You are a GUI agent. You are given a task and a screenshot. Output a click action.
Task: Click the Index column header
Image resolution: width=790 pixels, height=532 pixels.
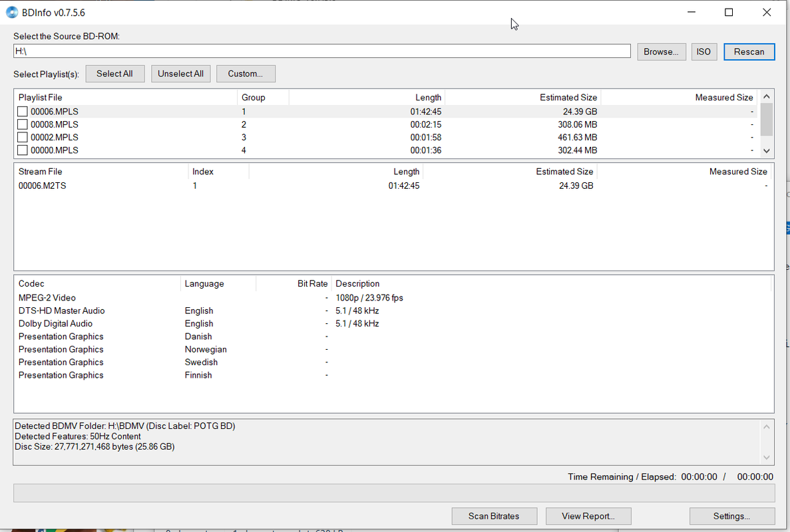[219, 172]
